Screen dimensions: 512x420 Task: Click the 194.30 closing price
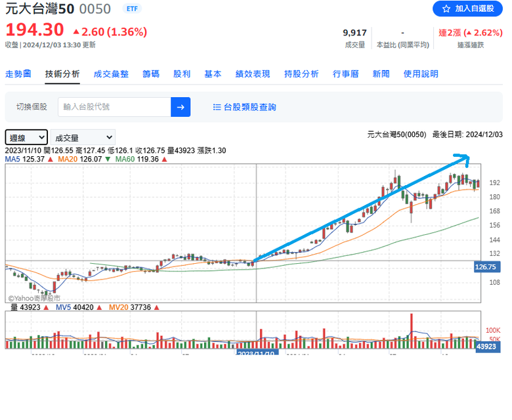tap(35, 30)
